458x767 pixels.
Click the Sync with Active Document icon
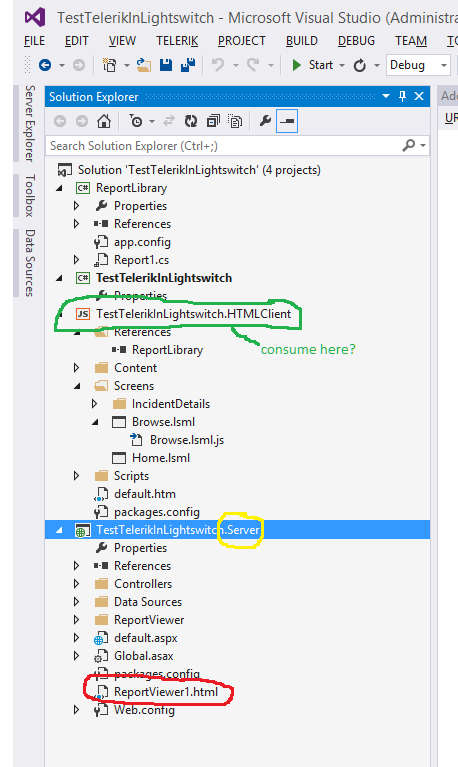tap(169, 121)
